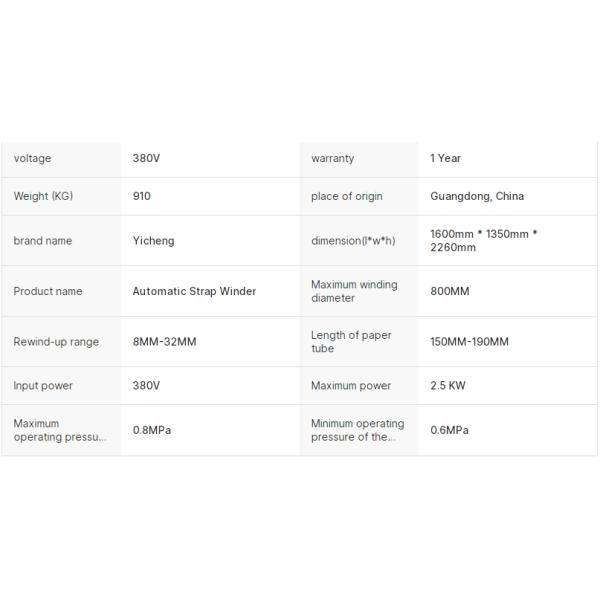The image size is (600, 600).
Task: Select the 910 weight value
Action: (x=142, y=196)
